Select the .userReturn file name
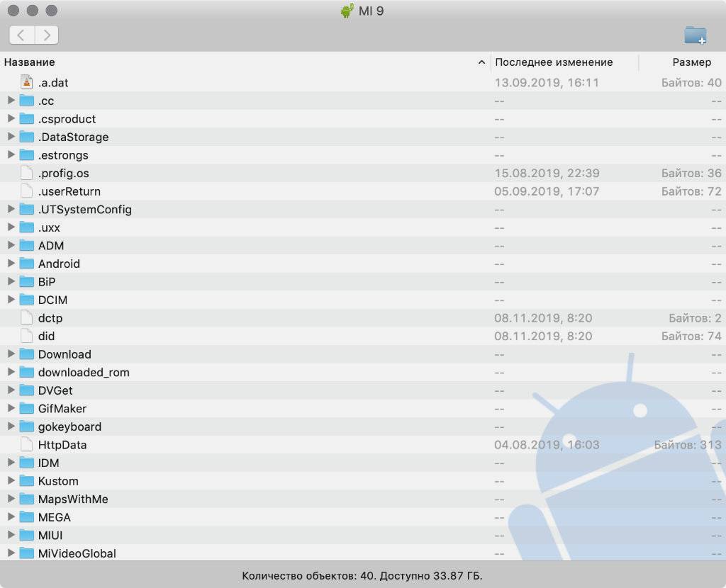The image size is (726, 588). (x=69, y=191)
